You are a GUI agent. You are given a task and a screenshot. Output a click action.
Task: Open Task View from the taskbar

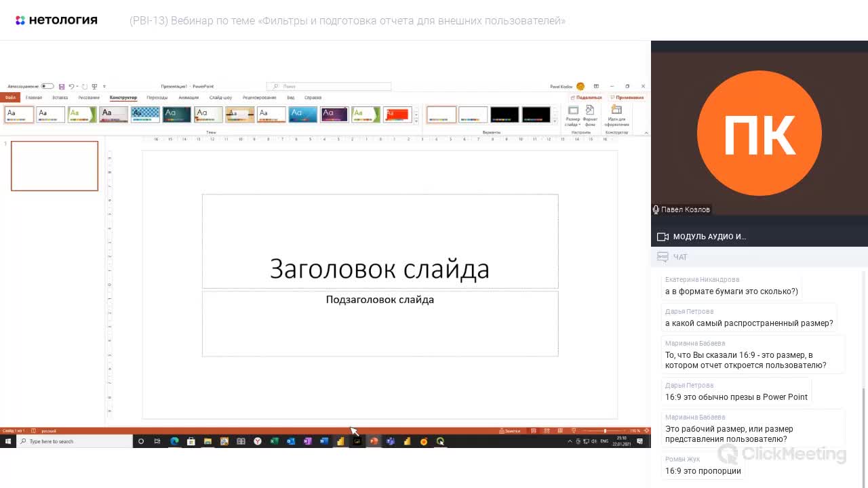click(157, 441)
